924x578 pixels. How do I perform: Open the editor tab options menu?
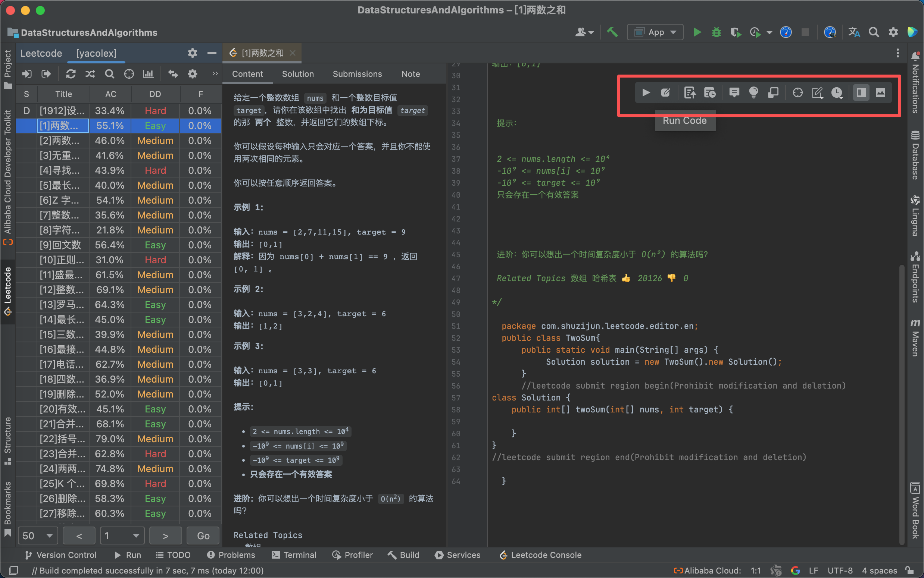coord(898,53)
